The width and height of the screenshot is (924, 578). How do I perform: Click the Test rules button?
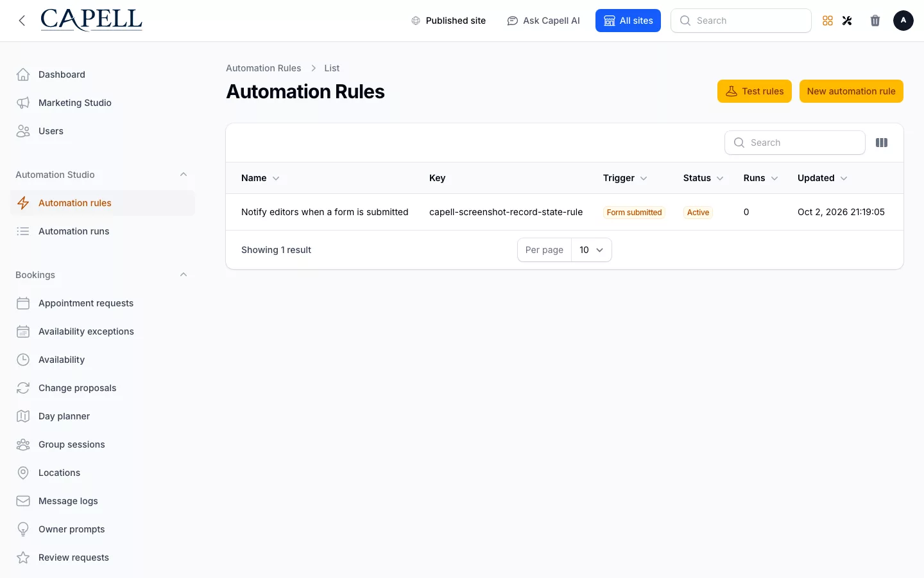click(x=755, y=91)
